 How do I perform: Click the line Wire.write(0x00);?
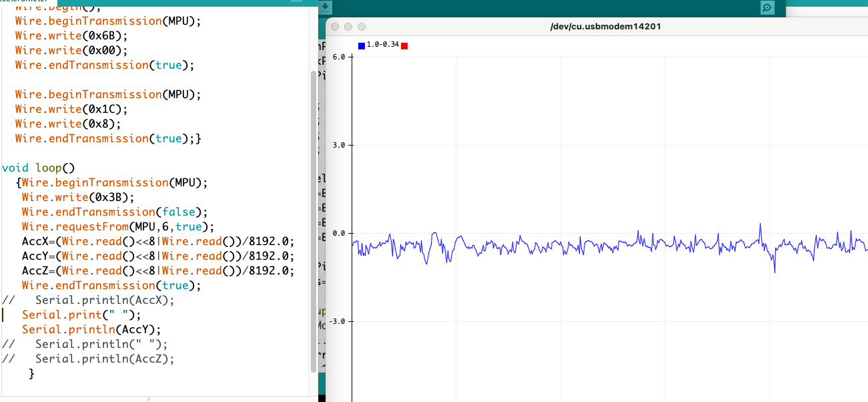pos(71,50)
